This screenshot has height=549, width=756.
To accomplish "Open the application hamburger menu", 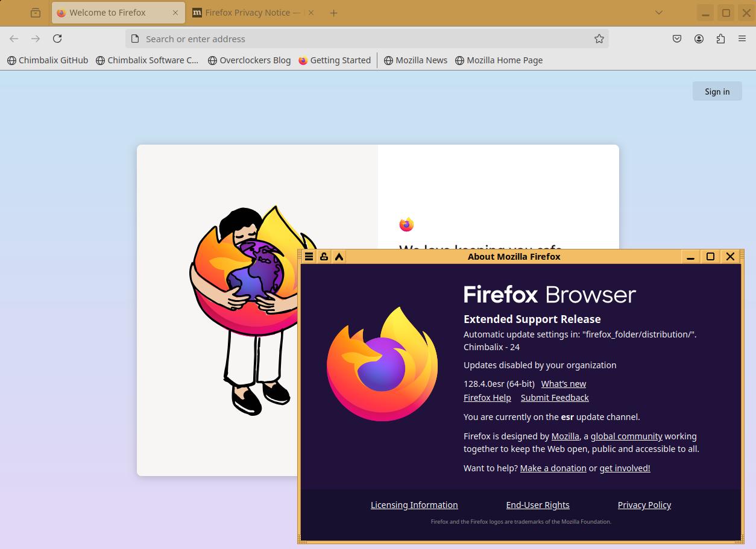I will (742, 39).
